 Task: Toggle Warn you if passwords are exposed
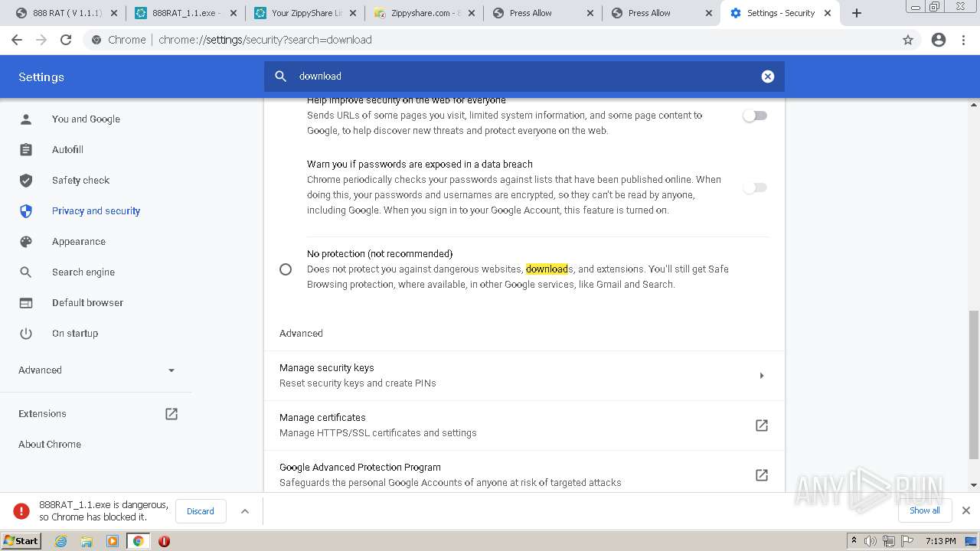755,187
